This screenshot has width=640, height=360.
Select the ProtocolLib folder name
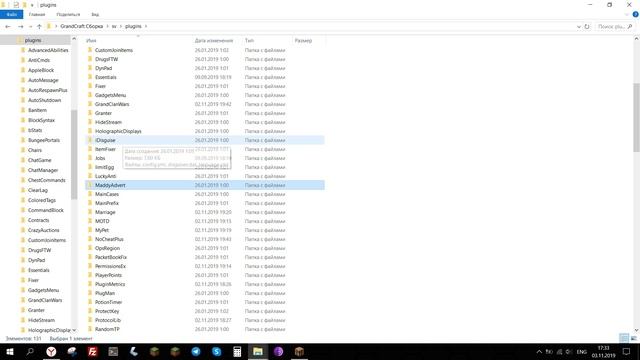point(108,320)
